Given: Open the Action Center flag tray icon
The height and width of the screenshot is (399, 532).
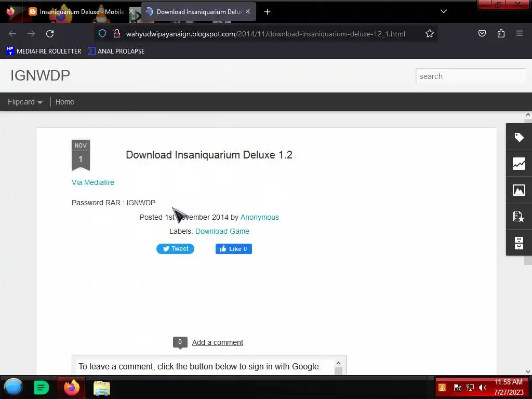Looking at the screenshot, I should coord(457,387).
